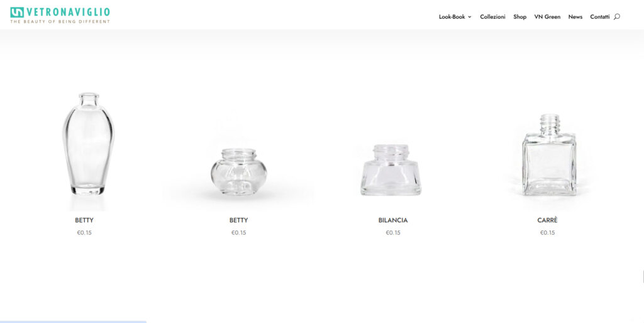Go to the Shop page

point(519,17)
